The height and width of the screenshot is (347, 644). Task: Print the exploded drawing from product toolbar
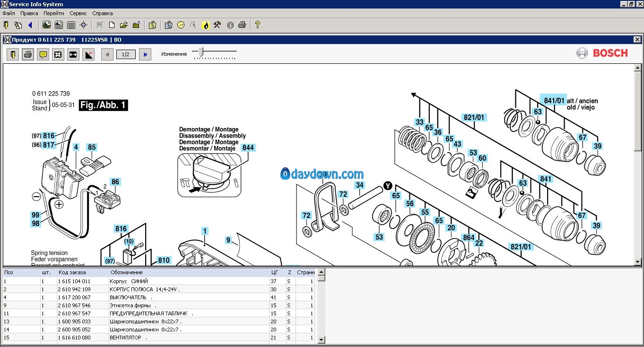pos(28,55)
